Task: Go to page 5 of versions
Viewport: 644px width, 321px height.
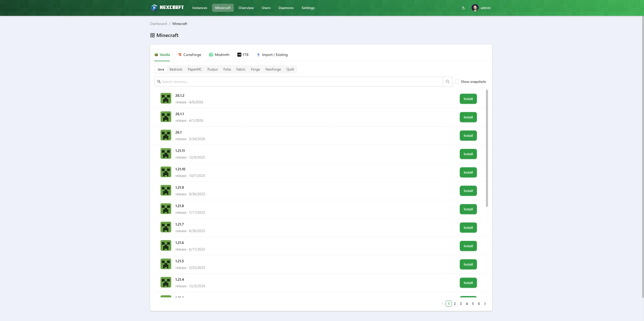Action: [473, 304]
